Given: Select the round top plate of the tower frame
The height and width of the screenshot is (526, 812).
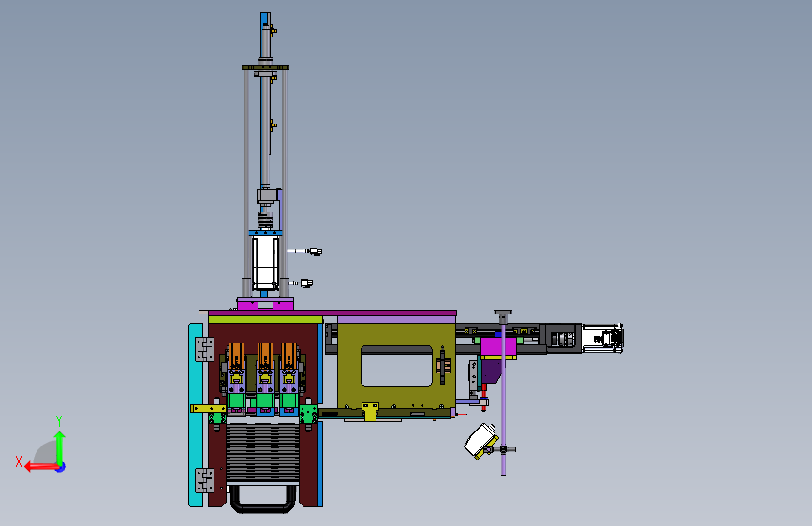Looking at the screenshot, I should pyautogui.click(x=265, y=67).
